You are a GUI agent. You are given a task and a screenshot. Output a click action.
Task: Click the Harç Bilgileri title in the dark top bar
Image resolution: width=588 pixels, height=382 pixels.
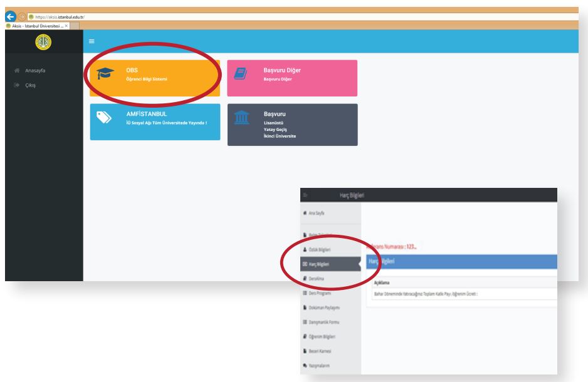352,195
